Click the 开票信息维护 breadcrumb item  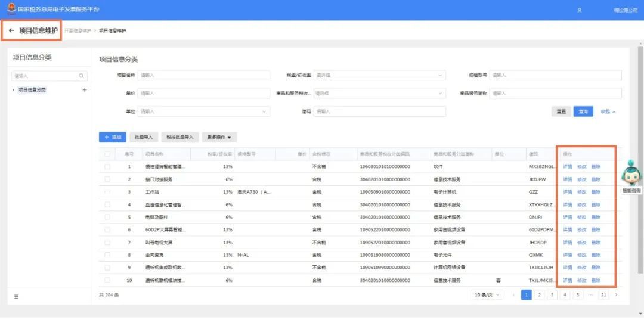tap(78, 30)
